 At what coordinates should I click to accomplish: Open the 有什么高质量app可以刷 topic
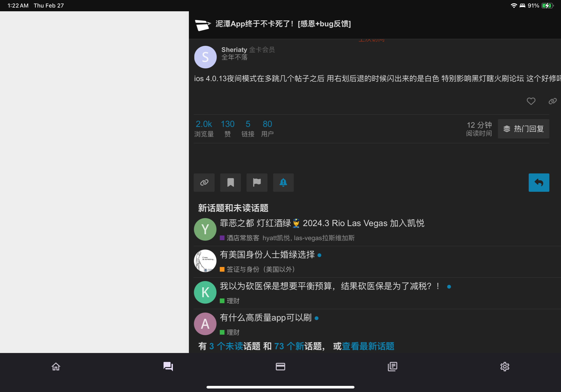coord(266,318)
